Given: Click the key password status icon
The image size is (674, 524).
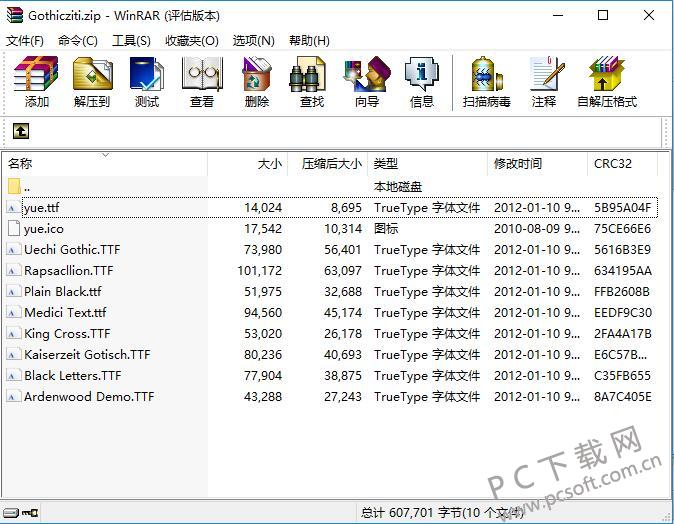Looking at the screenshot, I should click(30, 513).
